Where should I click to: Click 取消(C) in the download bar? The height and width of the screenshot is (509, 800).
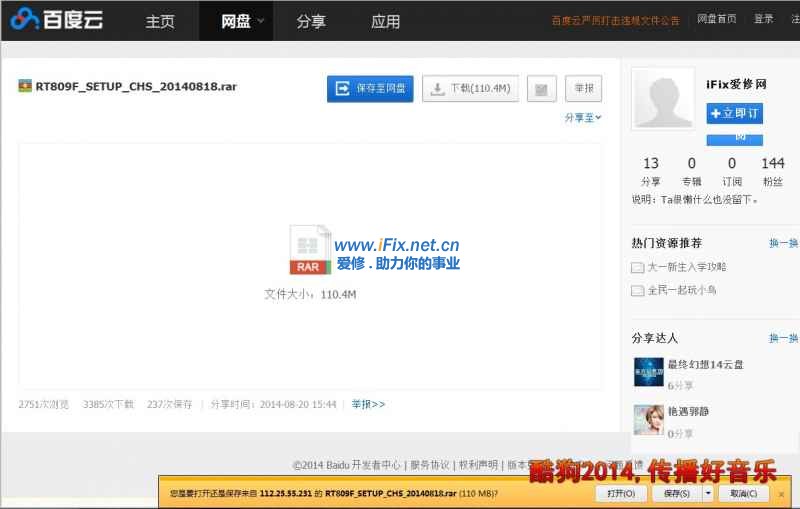(x=743, y=494)
